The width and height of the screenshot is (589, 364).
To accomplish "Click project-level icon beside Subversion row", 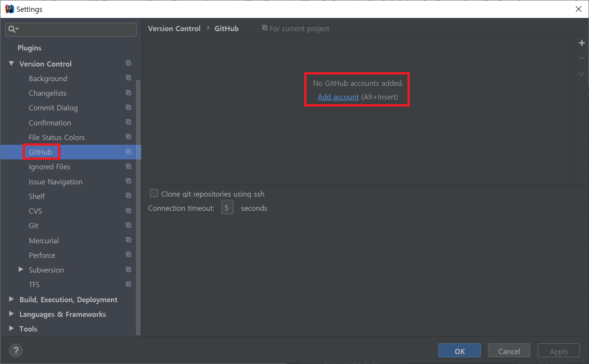I will (128, 270).
